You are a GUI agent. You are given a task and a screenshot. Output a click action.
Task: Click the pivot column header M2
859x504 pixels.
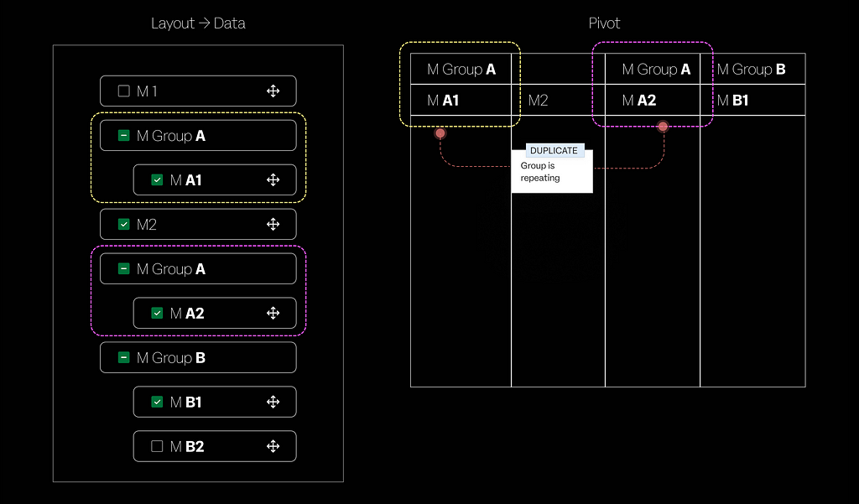(x=538, y=101)
